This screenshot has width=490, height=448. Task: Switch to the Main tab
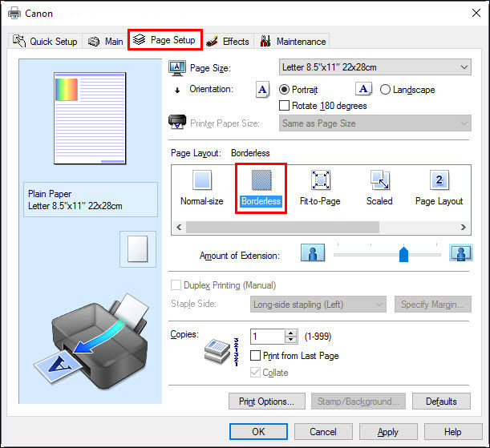coord(105,41)
